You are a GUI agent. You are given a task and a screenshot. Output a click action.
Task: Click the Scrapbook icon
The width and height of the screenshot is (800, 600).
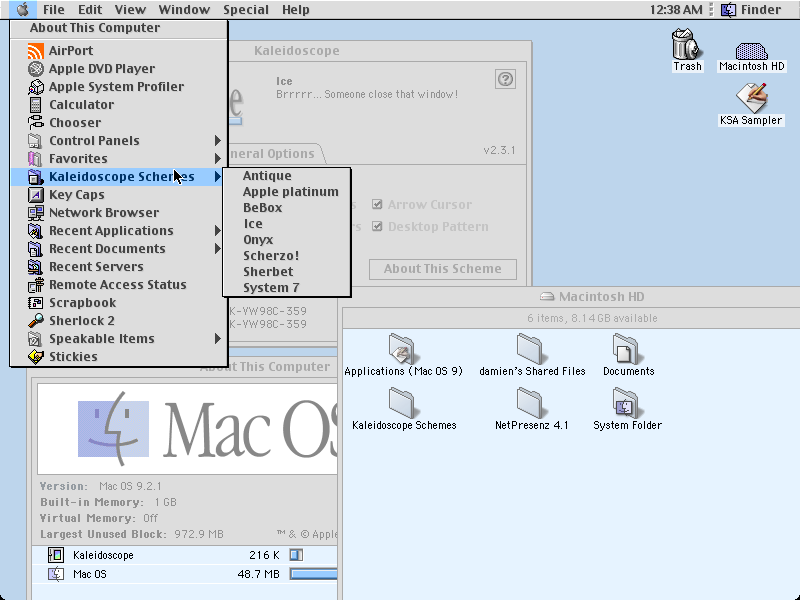pyautogui.click(x=35, y=303)
